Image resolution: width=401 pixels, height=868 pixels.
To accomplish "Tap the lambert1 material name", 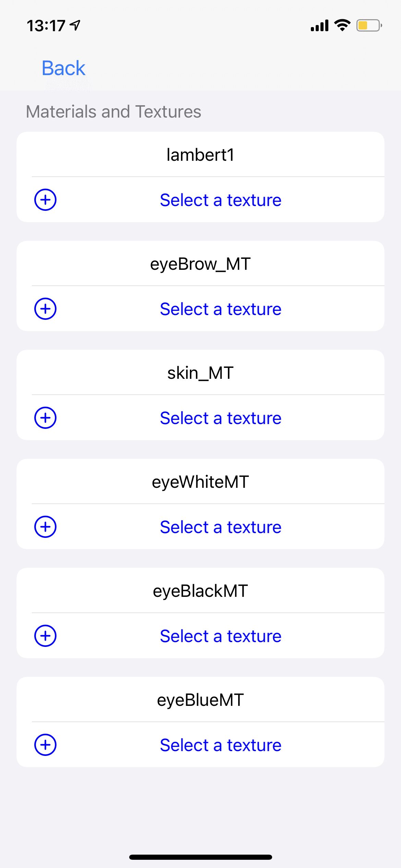I will [x=200, y=155].
